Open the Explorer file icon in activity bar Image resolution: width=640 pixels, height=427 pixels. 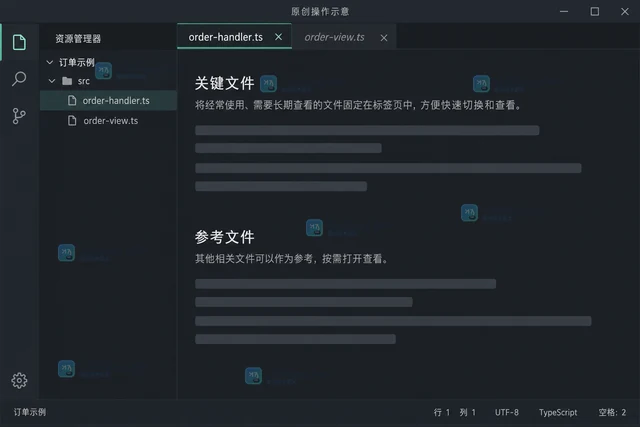[19, 42]
